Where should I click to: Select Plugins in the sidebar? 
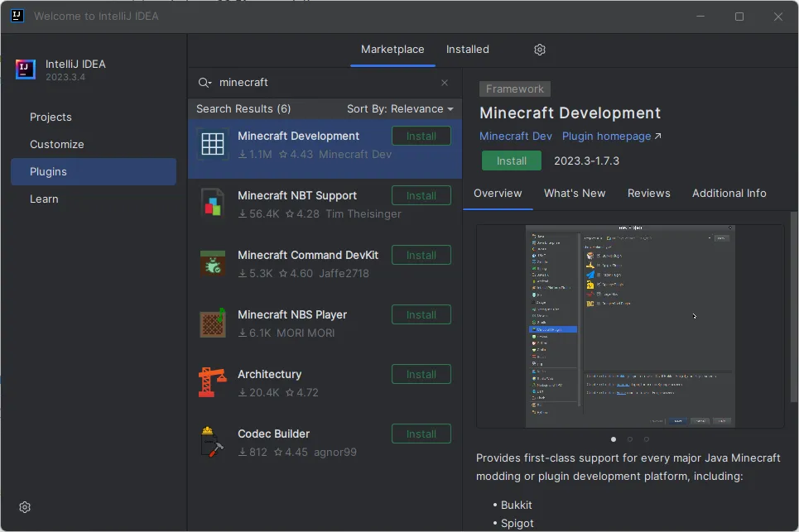94,171
